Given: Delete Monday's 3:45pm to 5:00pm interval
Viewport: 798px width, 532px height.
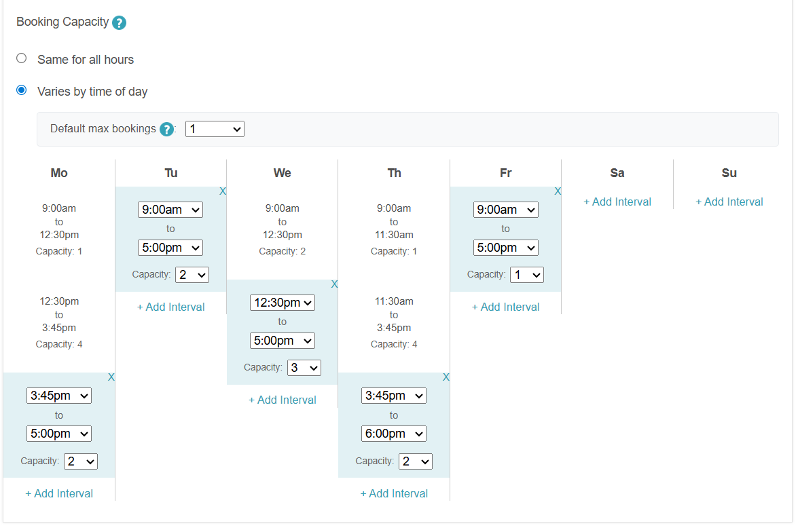Looking at the screenshot, I should (x=111, y=377).
